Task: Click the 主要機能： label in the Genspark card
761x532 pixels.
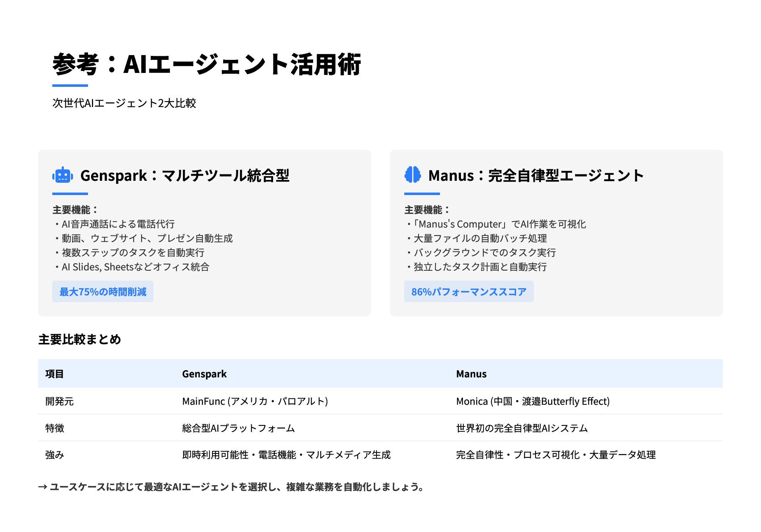Action: tap(75, 210)
